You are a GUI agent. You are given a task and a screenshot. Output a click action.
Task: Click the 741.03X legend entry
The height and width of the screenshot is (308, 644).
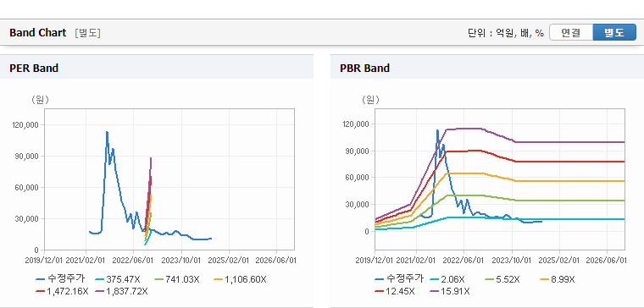pos(176,280)
